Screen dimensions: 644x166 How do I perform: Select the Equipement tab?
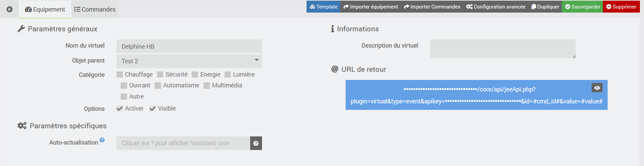pyautogui.click(x=45, y=10)
